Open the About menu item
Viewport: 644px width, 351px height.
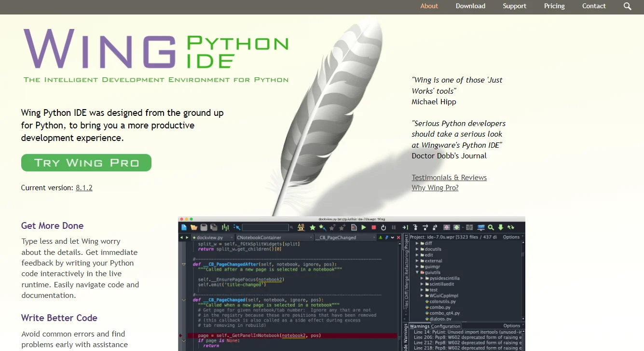(429, 6)
